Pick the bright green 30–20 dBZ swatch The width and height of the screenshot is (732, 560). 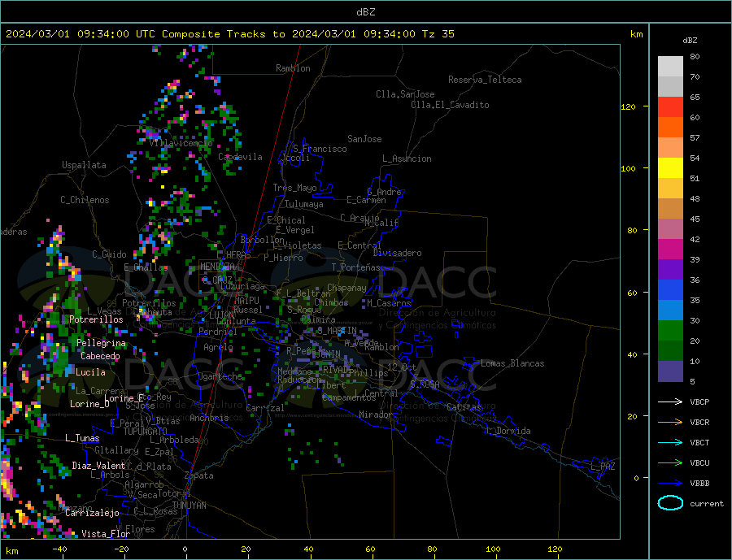coord(670,331)
